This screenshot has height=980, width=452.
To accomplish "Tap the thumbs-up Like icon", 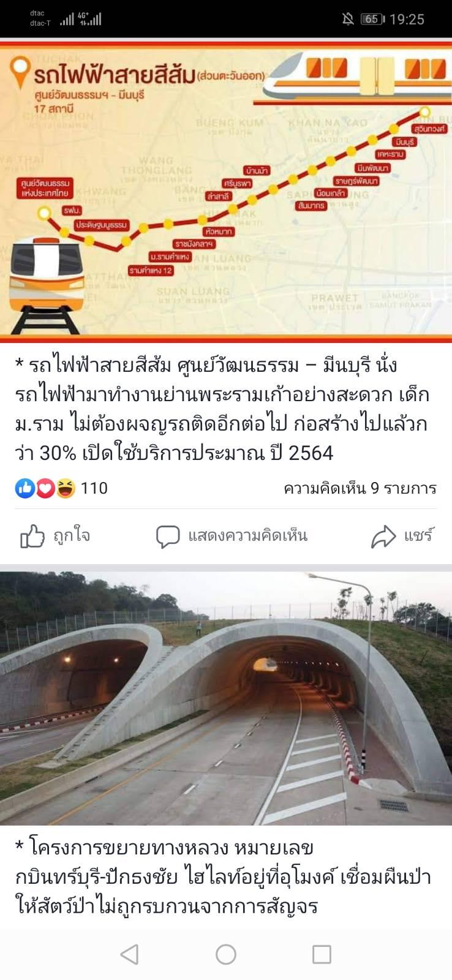I will [x=32, y=537].
